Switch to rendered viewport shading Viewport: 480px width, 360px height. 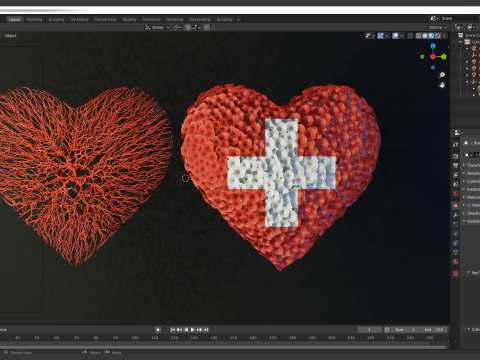point(437,36)
